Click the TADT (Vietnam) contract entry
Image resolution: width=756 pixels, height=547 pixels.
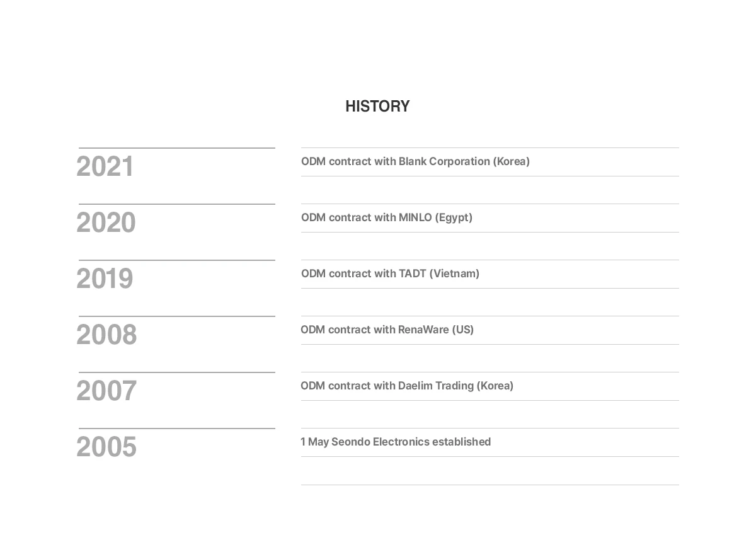click(x=390, y=273)
